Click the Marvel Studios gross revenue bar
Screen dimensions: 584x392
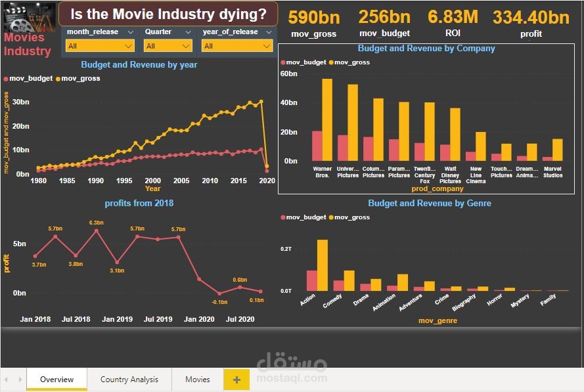[558, 150]
